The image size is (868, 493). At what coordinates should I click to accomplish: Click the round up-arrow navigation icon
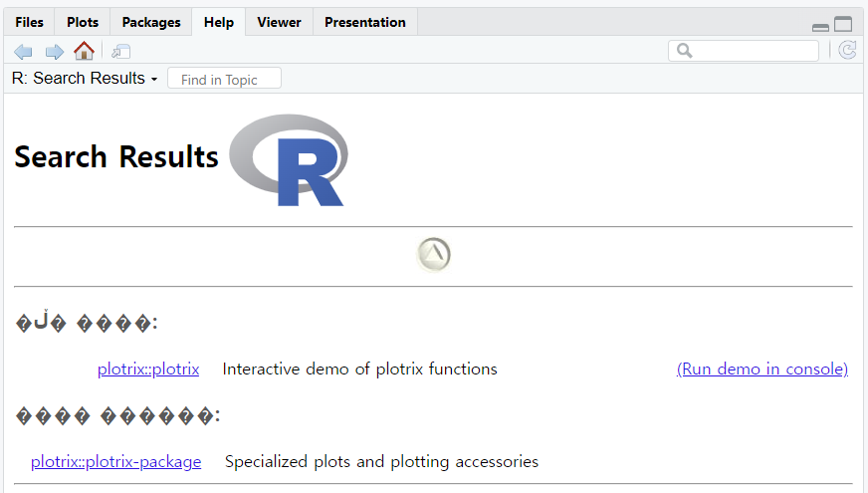(x=433, y=255)
